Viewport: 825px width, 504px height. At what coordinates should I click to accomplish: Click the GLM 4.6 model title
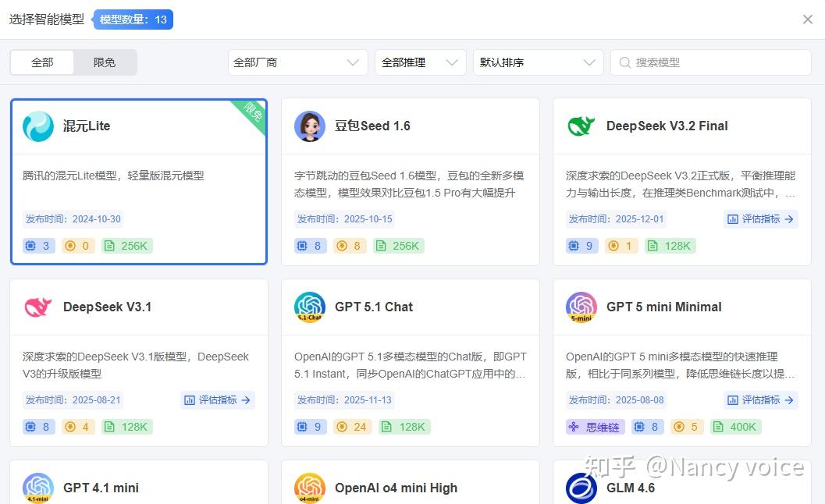point(631,488)
